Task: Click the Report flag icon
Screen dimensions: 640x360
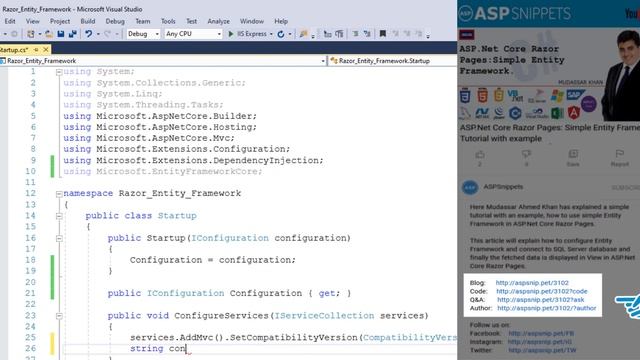Action: (620, 154)
